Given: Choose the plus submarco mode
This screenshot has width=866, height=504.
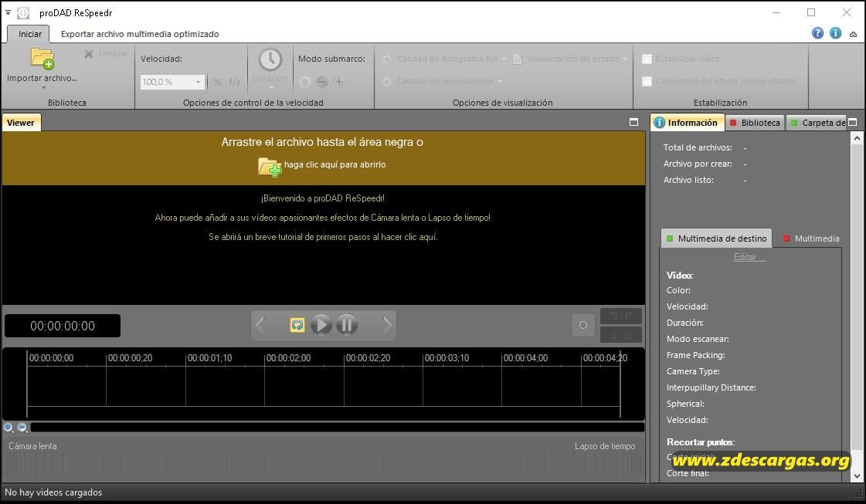Looking at the screenshot, I should (x=339, y=82).
